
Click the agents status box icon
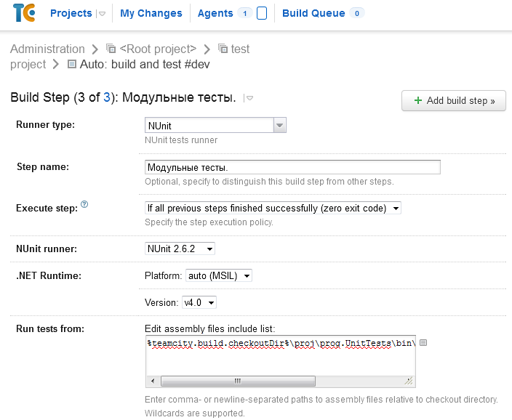click(x=262, y=13)
